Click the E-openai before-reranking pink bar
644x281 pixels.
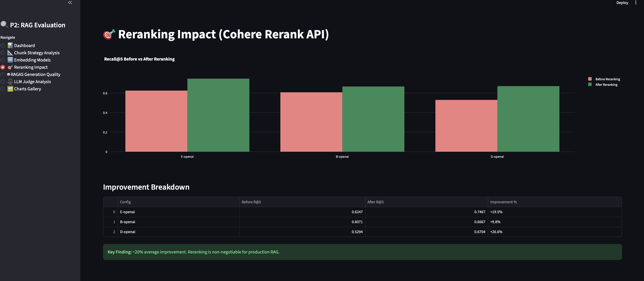tap(156, 121)
